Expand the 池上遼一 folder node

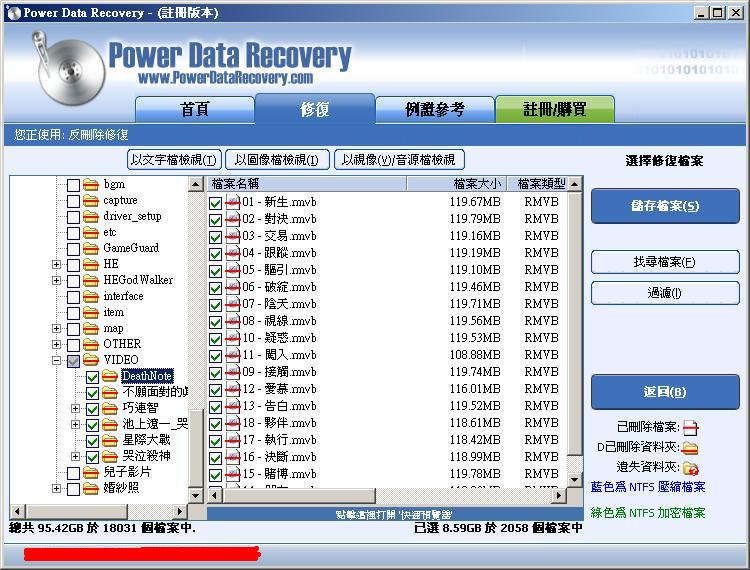pyautogui.click(x=75, y=424)
